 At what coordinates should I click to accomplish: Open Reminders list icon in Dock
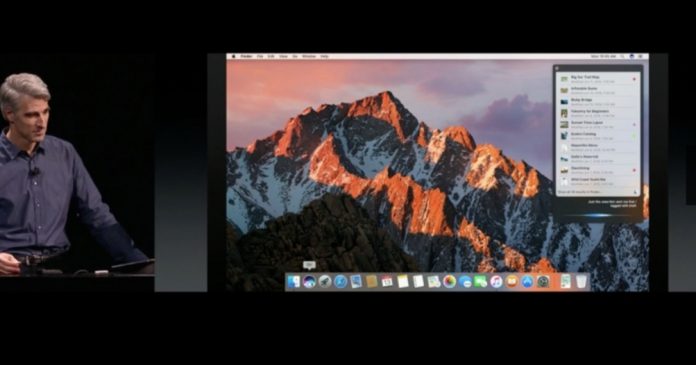pyautogui.click(x=418, y=282)
